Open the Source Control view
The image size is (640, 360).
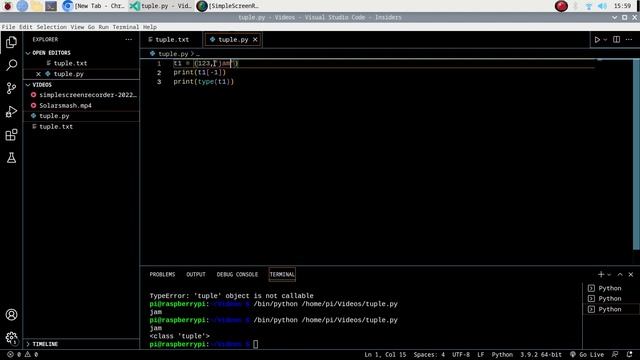[11, 88]
